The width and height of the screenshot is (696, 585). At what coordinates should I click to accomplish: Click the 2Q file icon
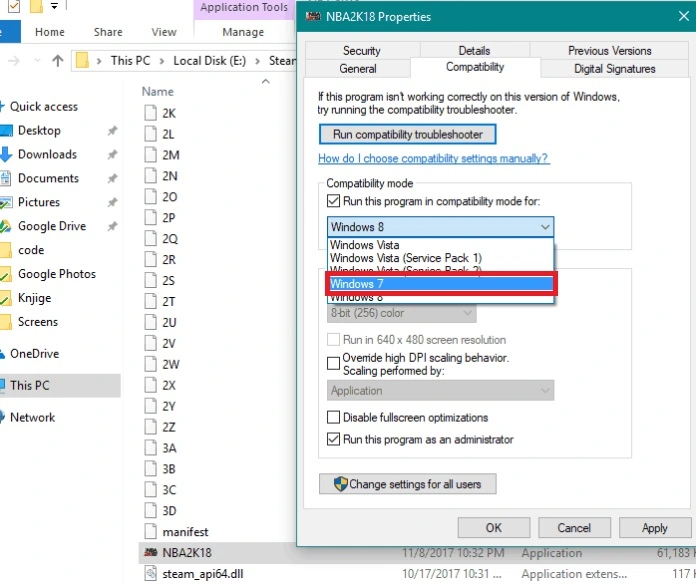pos(150,238)
